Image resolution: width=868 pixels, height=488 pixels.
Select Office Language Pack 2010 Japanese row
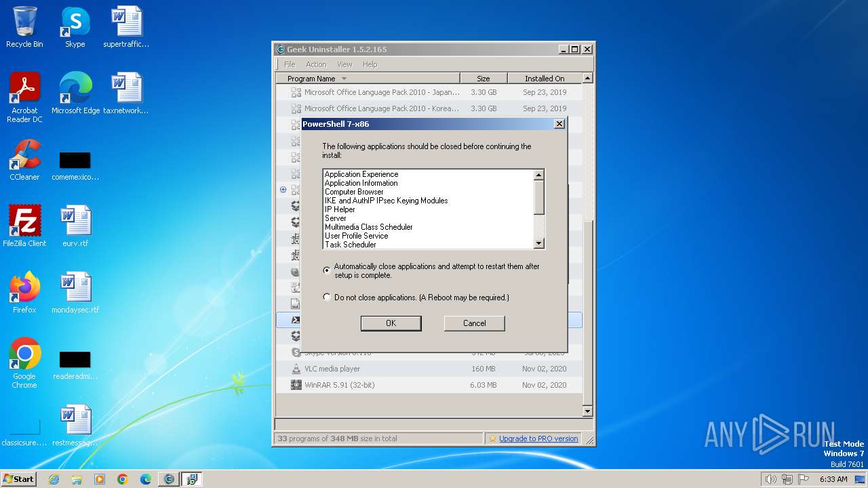coord(429,92)
